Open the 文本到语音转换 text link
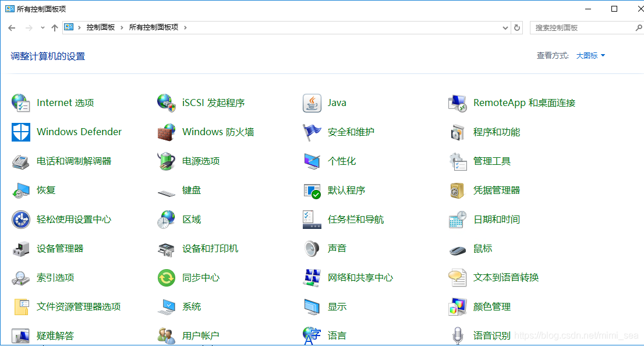Viewport: 644px width, 346px height. click(x=505, y=278)
